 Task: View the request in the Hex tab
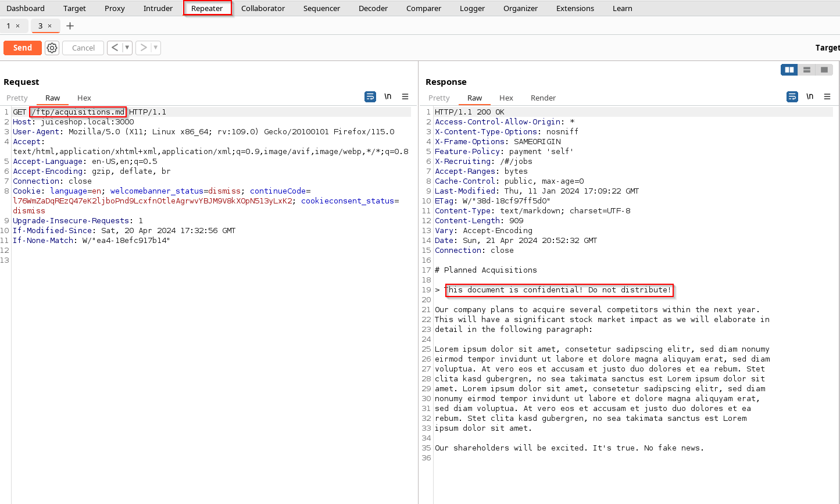(x=84, y=98)
